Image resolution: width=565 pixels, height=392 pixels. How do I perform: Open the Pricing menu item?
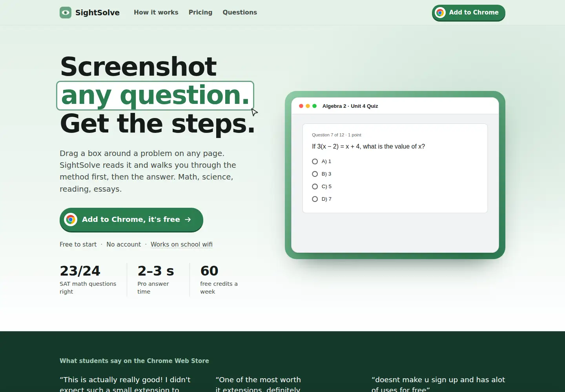(x=200, y=12)
